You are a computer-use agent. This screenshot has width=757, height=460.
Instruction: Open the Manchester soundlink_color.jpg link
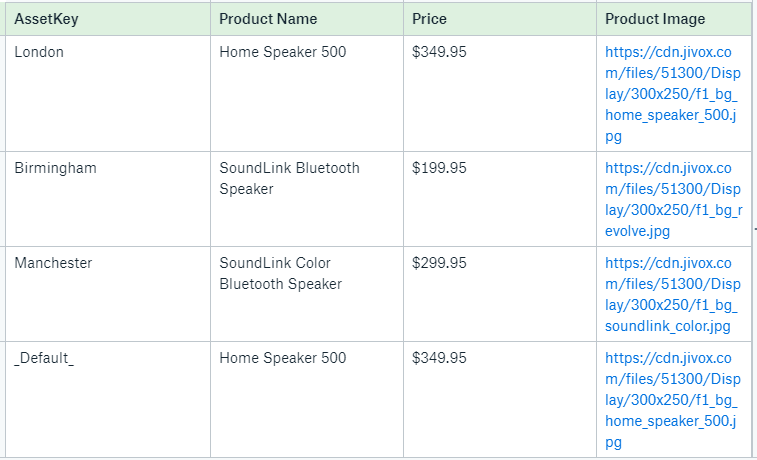point(673,294)
